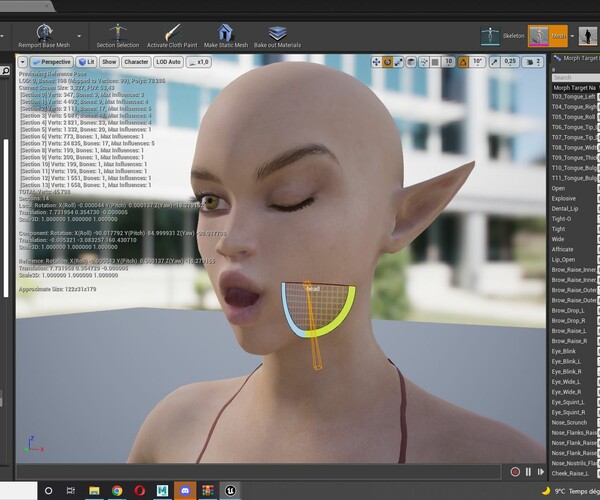
Task: Open Reimport Base Mesh options arrow
Action: [x=79, y=36]
